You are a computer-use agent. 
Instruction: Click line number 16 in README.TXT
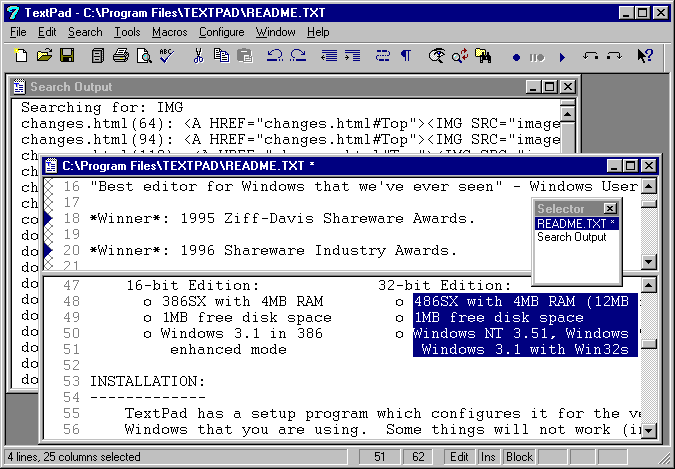point(71,186)
